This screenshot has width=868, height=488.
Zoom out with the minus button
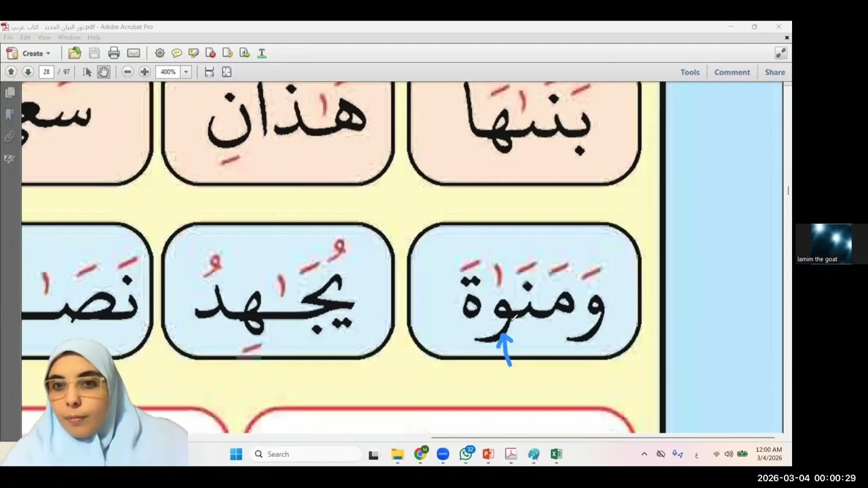coord(127,72)
